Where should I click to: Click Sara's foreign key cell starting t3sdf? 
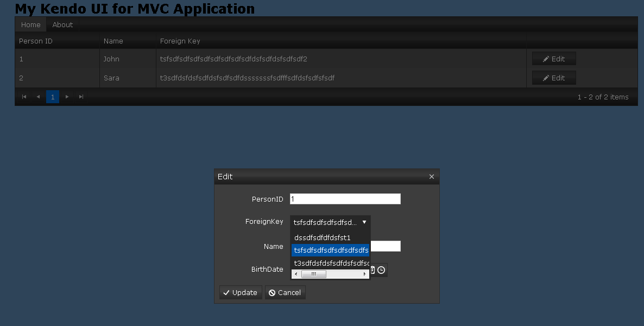pos(341,78)
